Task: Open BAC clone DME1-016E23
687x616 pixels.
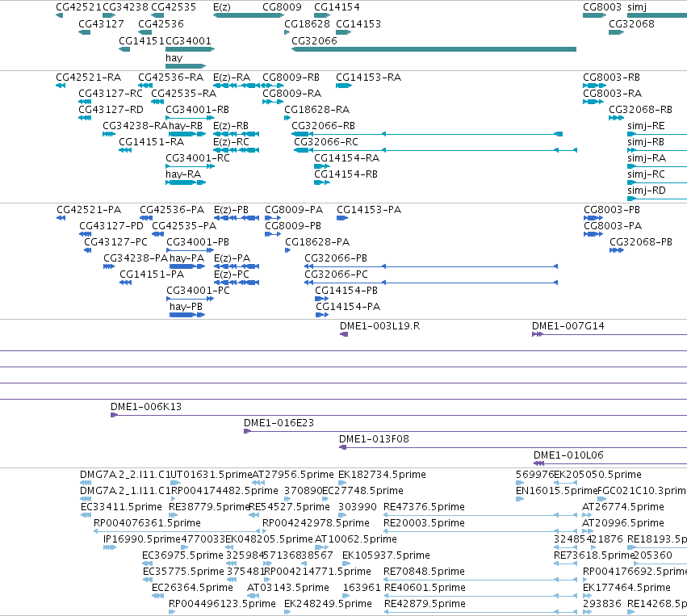Action: click(279, 423)
